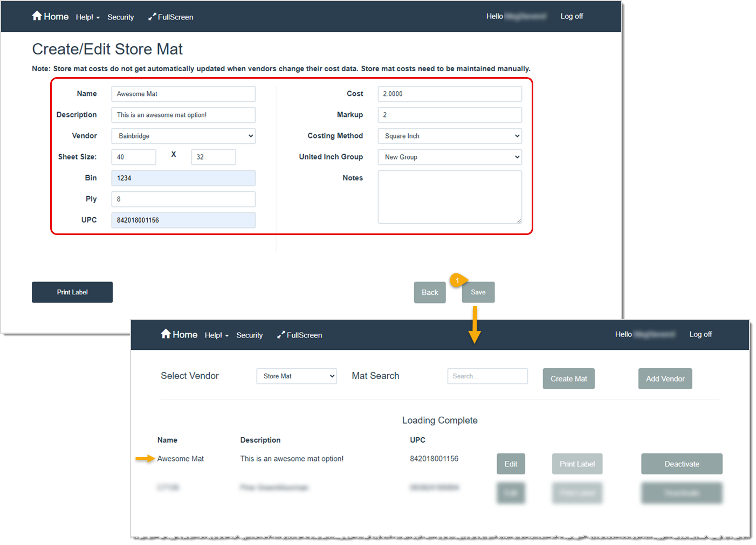Open the Select Vendor dropdown showing Store Mat
The image size is (756, 545).
click(296, 376)
